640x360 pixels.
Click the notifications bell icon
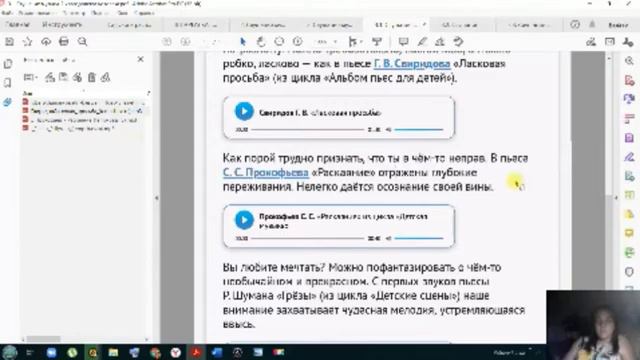pyautogui.click(x=592, y=25)
